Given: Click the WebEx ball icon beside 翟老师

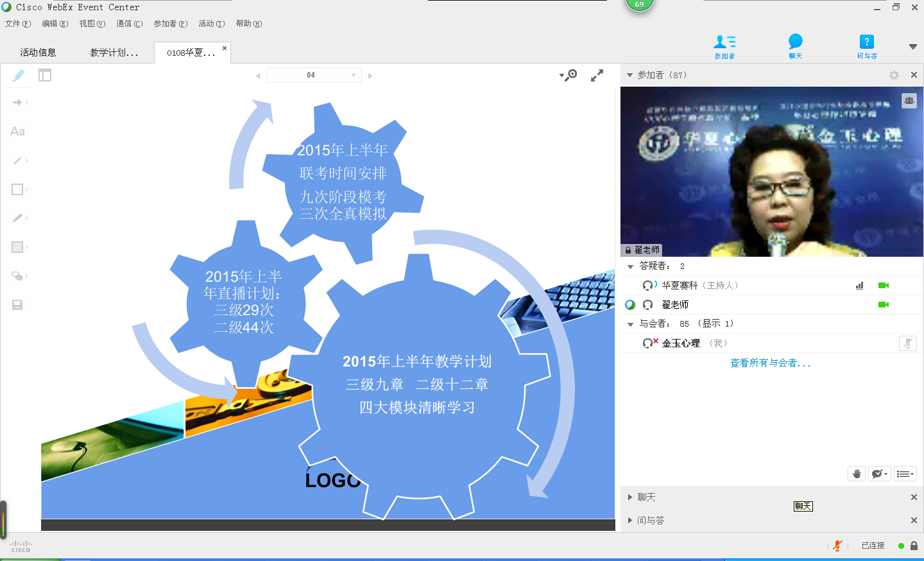Looking at the screenshot, I should [x=630, y=305].
